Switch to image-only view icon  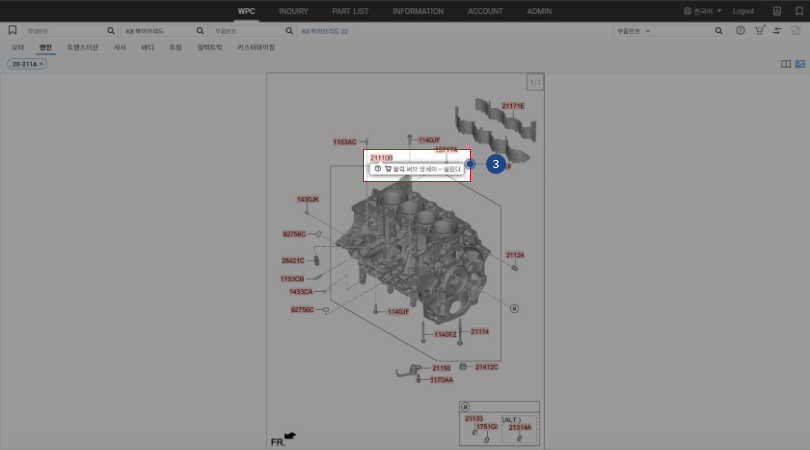coord(800,64)
